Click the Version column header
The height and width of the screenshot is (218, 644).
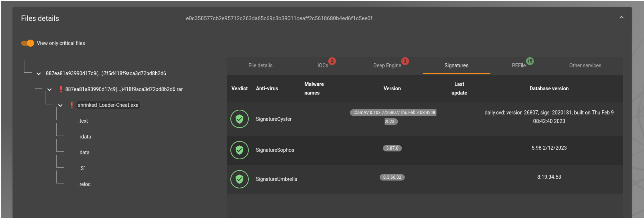pos(392,88)
